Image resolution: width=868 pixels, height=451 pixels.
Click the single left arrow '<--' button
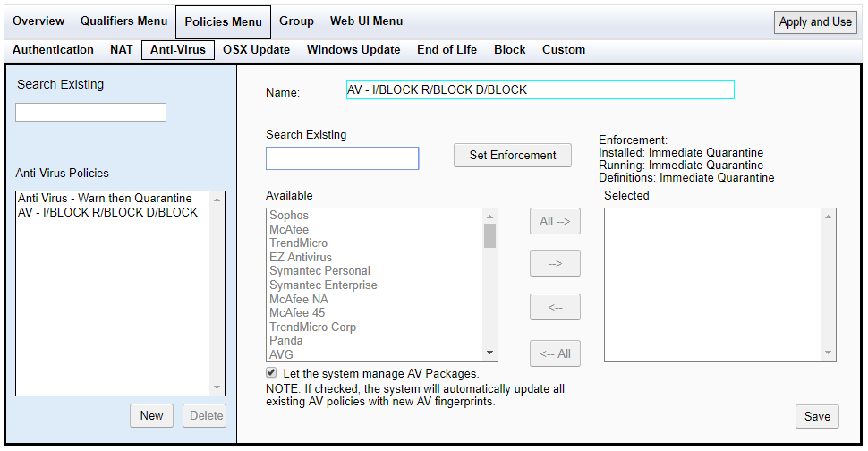point(555,307)
